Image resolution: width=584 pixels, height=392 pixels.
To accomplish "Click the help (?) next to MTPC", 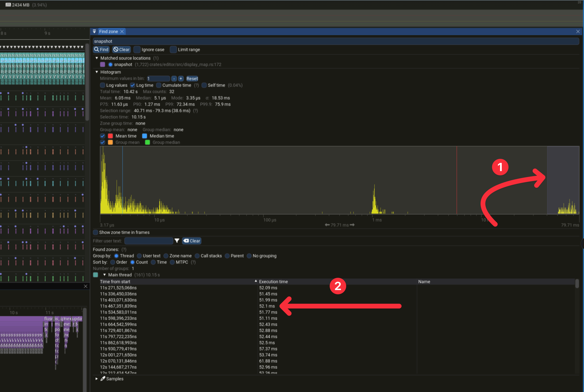I will coord(193,262).
